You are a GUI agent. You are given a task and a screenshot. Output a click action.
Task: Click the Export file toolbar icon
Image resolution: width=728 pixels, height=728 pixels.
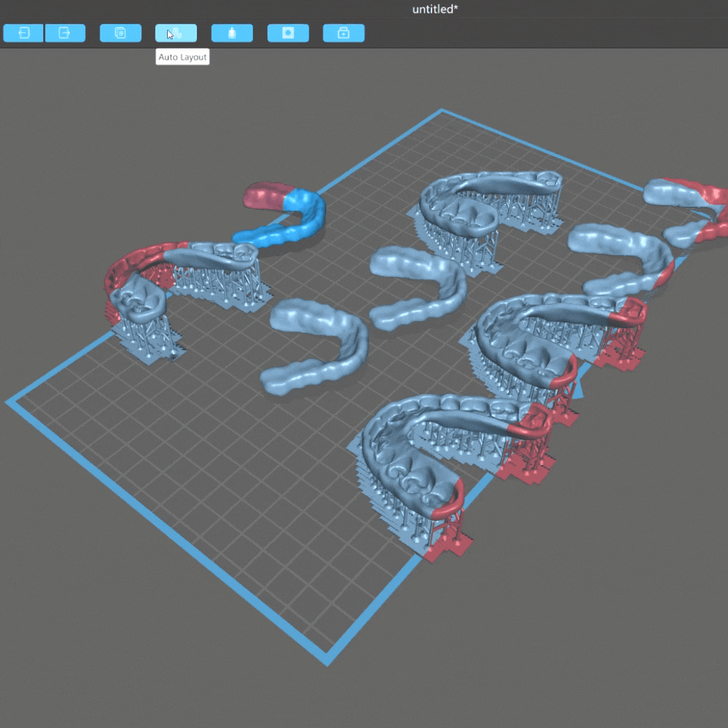click(x=65, y=33)
